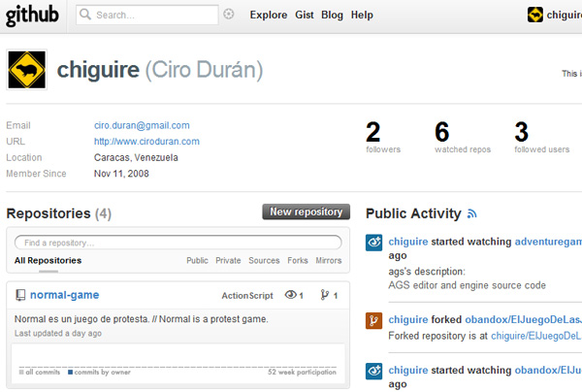Click the GitHub logo
582x392 pixels.
(32, 16)
